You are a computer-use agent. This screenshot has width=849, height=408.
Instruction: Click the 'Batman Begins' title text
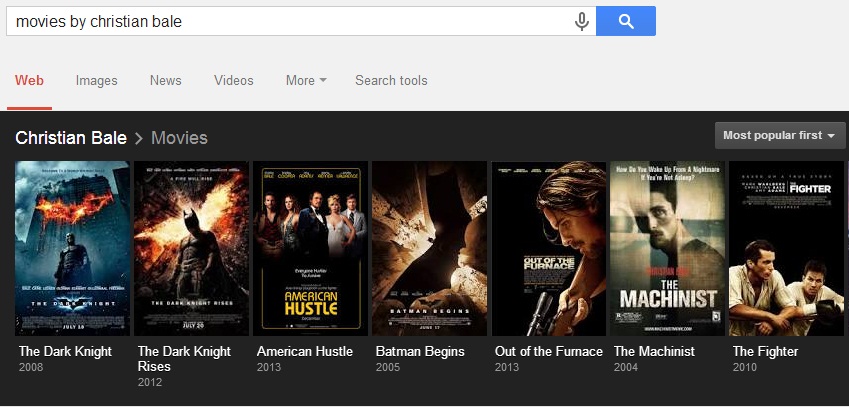[x=420, y=351]
